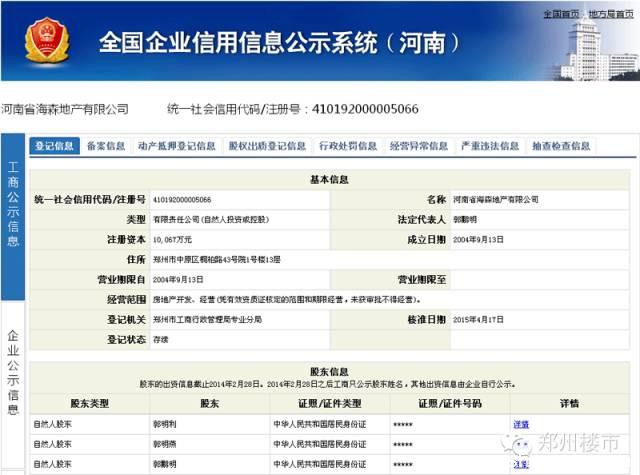Click the national emblem badge logo
The width and height of the screenshot is (640, 475).
(47, 40)
